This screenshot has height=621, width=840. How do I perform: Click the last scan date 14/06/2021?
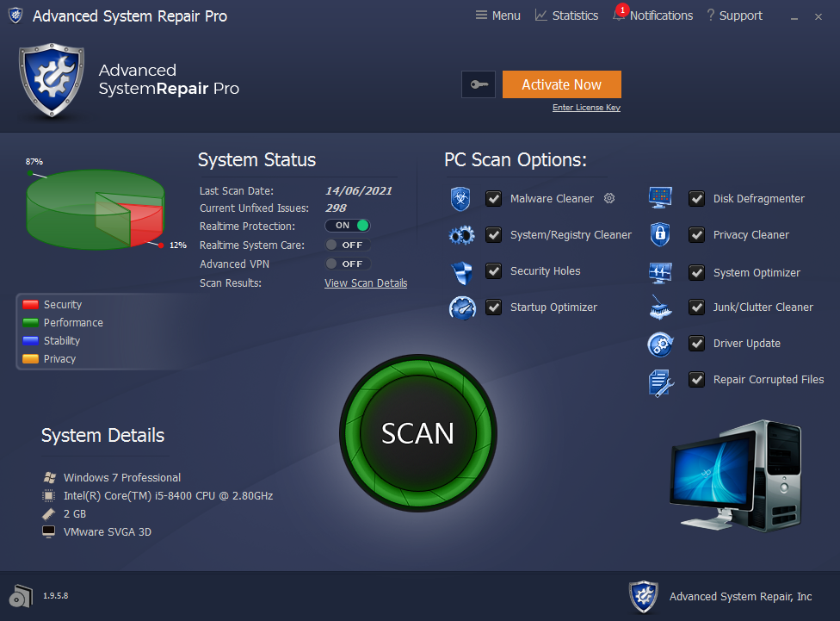pyautogui.click(x=358, y=191)
